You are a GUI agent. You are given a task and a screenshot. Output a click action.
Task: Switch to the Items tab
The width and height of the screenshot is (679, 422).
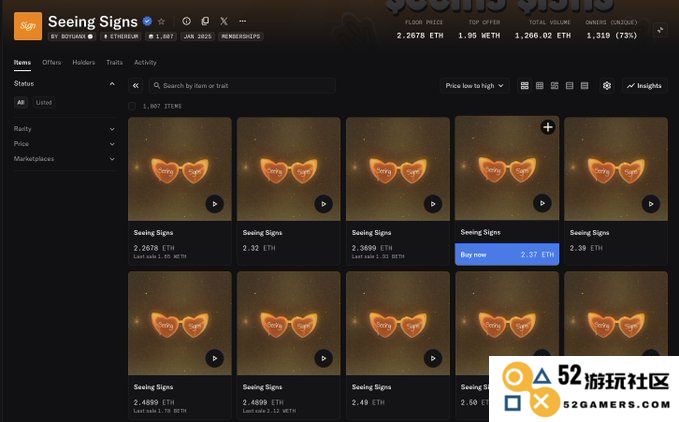click(22, 62)
